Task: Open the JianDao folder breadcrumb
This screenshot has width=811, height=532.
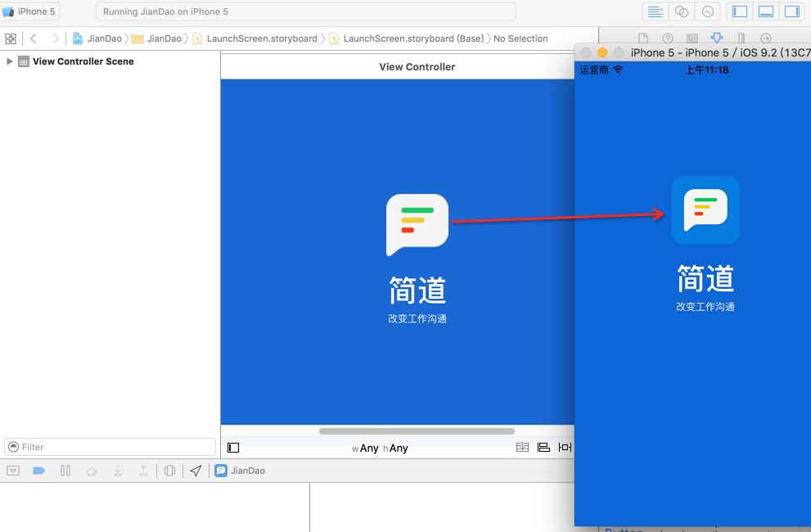Action: click(x=157, y=38)
